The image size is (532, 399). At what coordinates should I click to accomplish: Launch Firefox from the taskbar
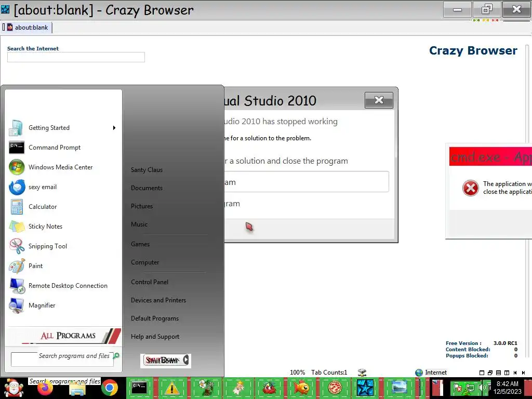(x=45, y=389)
